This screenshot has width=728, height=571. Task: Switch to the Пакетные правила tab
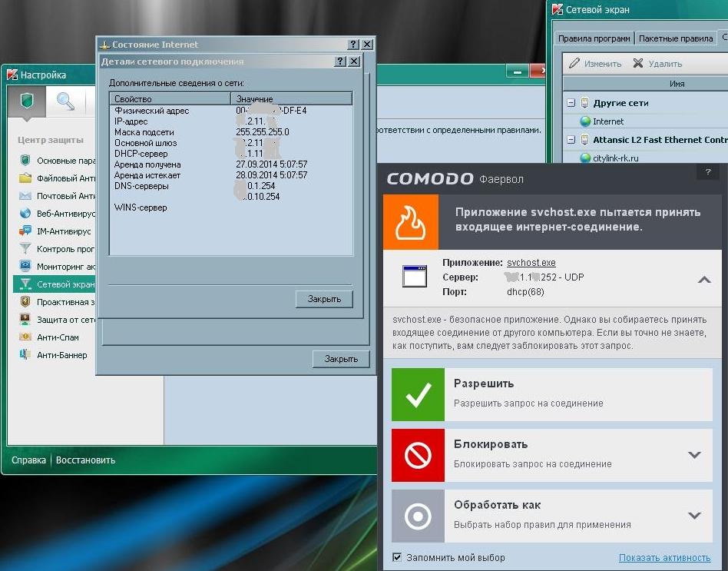click(x=676, y=38)
